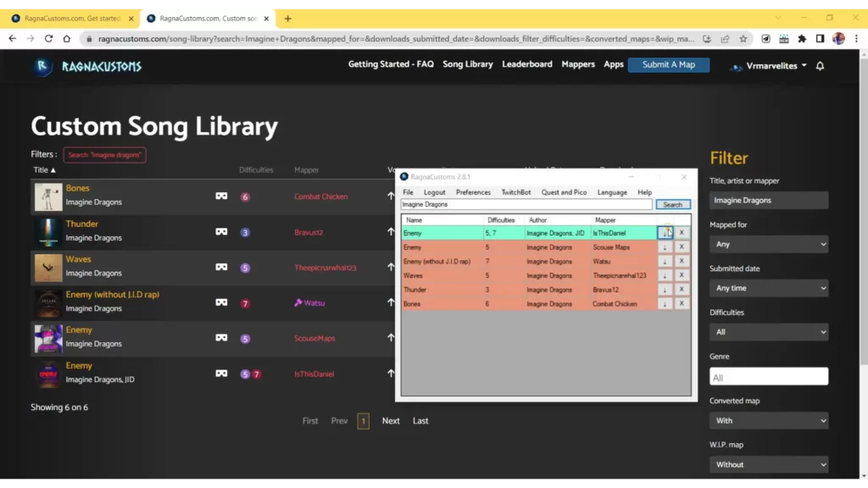Open notifications bell in site header
The width and height of the screenshot is (868, 488).
click(x=820, y=66)
